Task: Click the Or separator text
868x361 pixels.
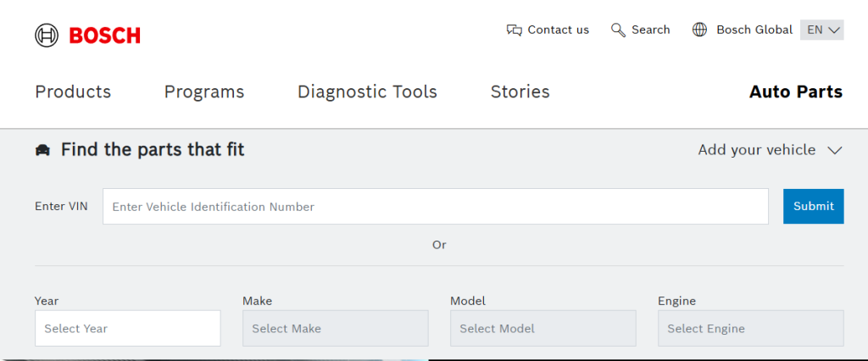Action: 439,245
